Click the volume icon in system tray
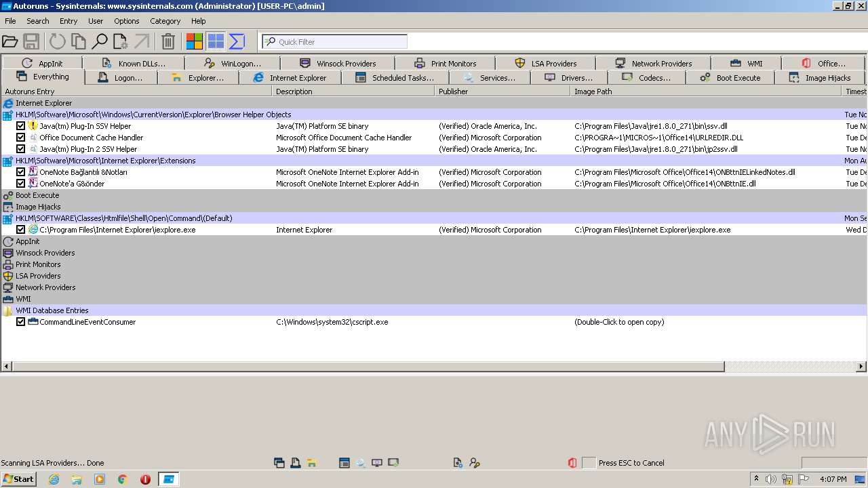The height and width of the screenshot is (488, 868). point(771,479)
